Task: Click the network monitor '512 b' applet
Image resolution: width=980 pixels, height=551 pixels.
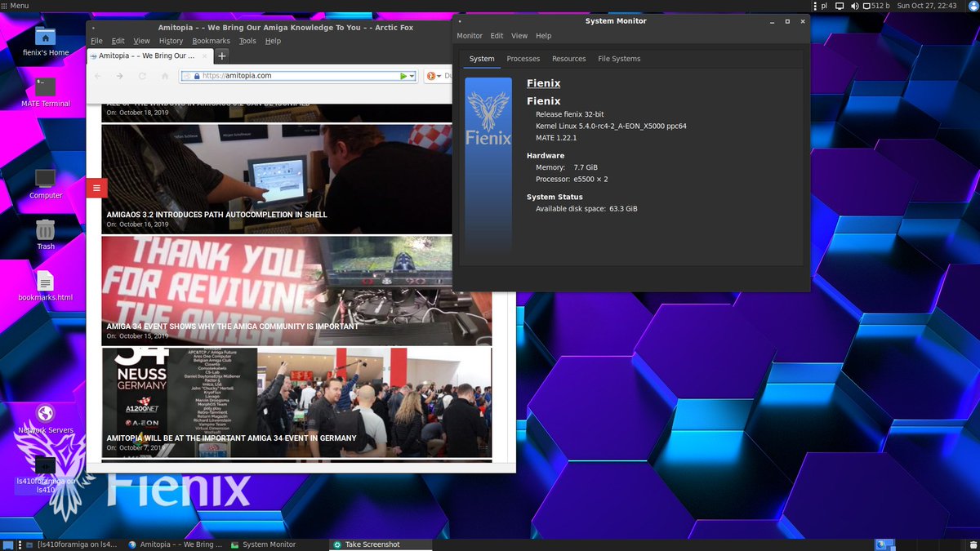Action: click(876, 6)
